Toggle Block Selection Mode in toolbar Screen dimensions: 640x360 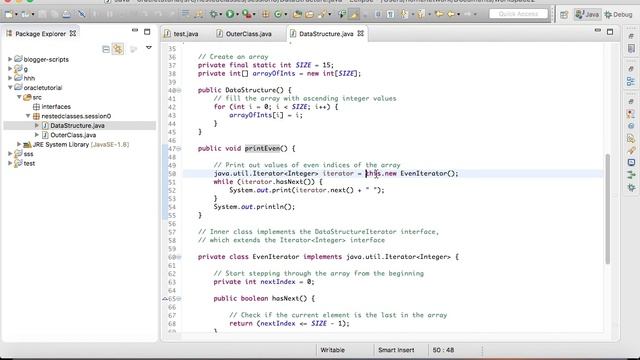378,14
